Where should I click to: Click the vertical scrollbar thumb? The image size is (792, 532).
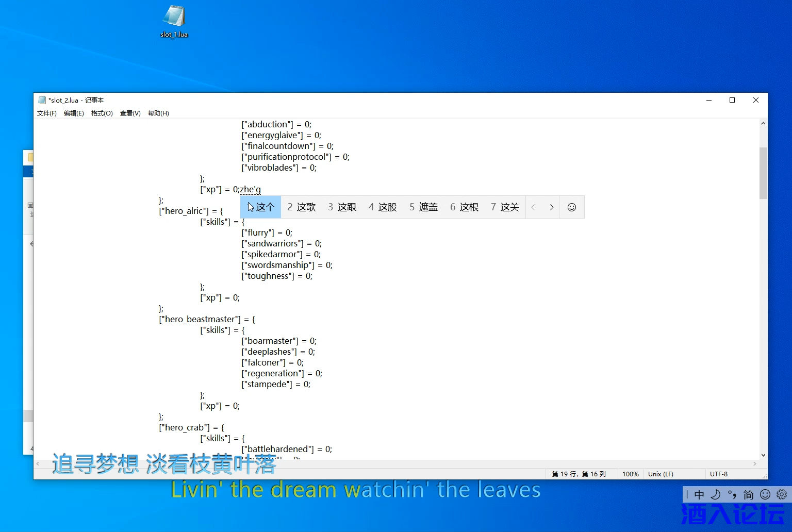[763, 173]
